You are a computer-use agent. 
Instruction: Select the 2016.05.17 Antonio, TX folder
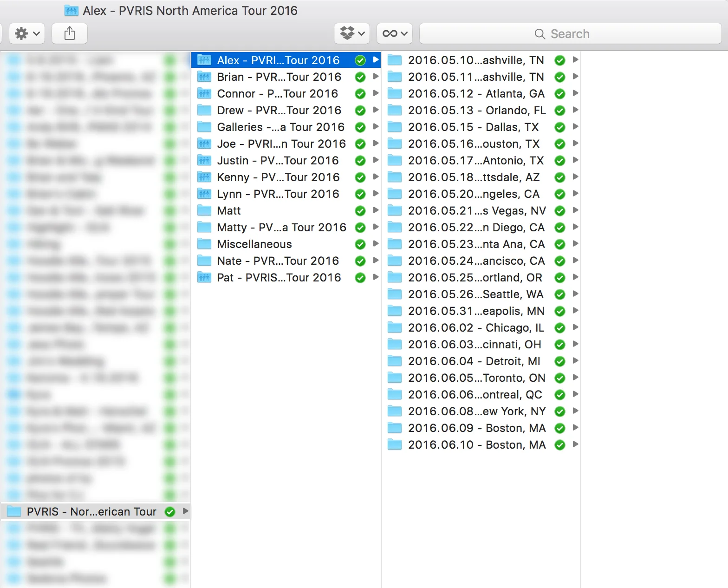coord(481,160)
